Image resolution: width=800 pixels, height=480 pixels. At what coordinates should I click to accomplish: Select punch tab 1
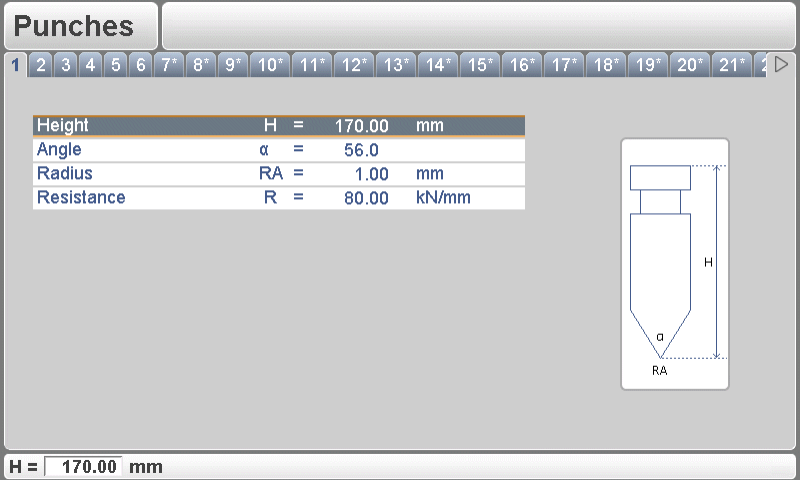coord(16,65)
